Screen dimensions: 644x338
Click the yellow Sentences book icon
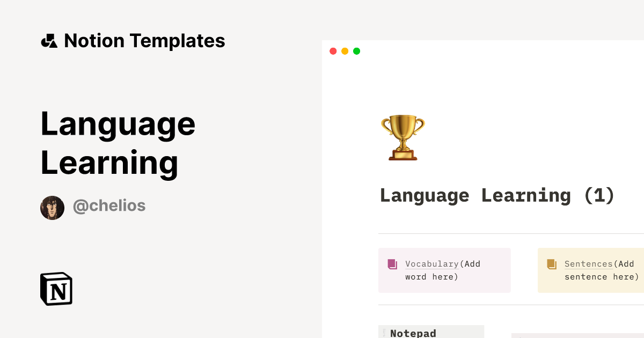coord(552,263)
